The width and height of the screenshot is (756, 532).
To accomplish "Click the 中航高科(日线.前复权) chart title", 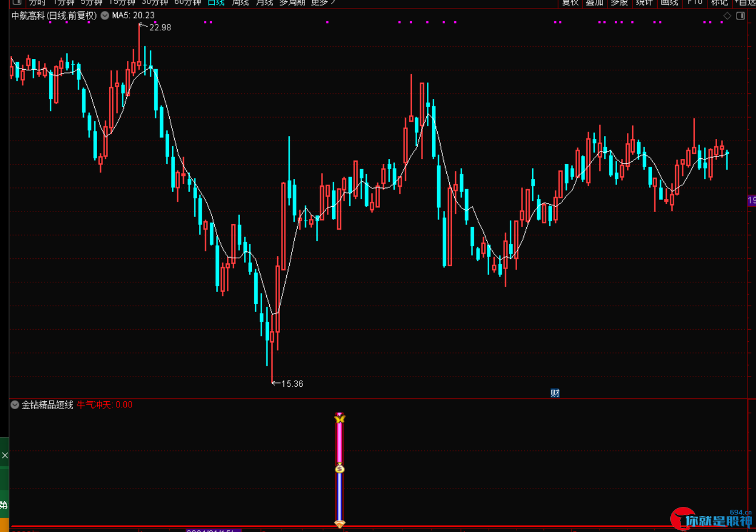I will tap(54, 15).
